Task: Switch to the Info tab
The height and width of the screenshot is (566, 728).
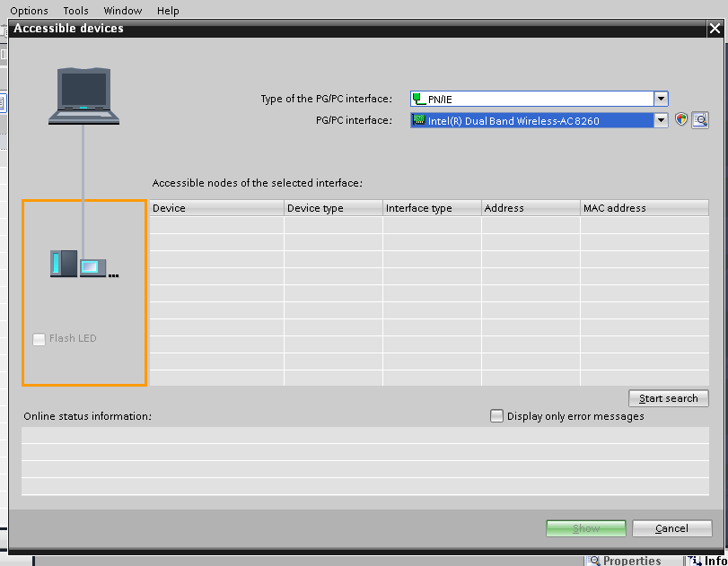Action: pos(707,561)
